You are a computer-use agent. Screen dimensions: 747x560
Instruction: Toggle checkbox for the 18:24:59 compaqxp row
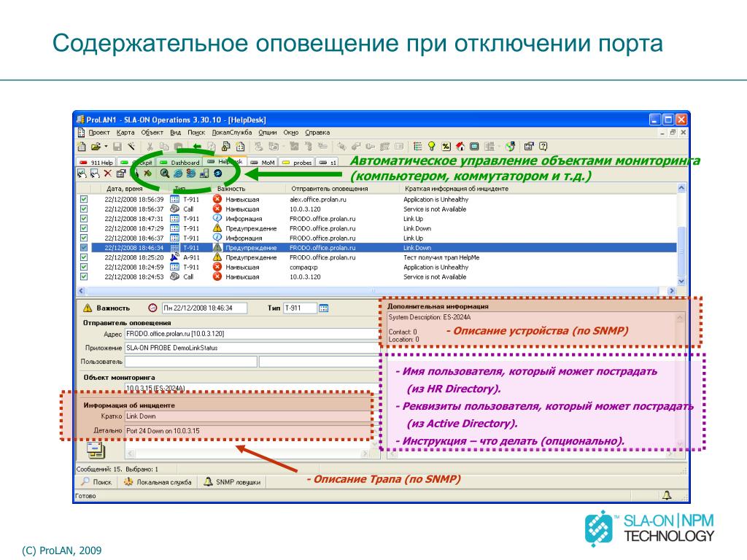(x=84, y=267)
